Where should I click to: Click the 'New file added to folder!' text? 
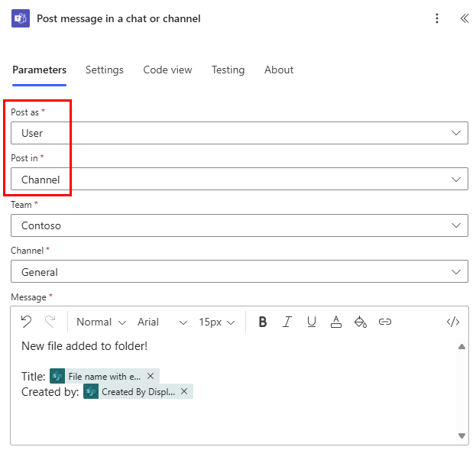[x=84, y=346]
